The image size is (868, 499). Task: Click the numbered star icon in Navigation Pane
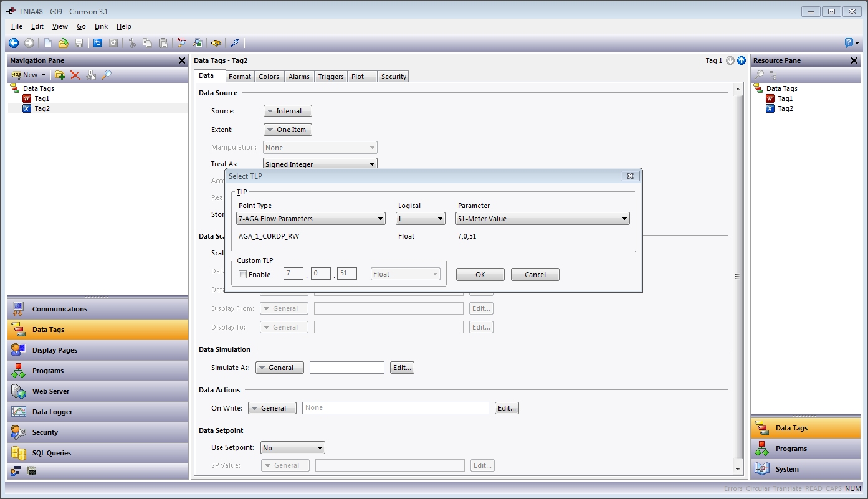91,75
